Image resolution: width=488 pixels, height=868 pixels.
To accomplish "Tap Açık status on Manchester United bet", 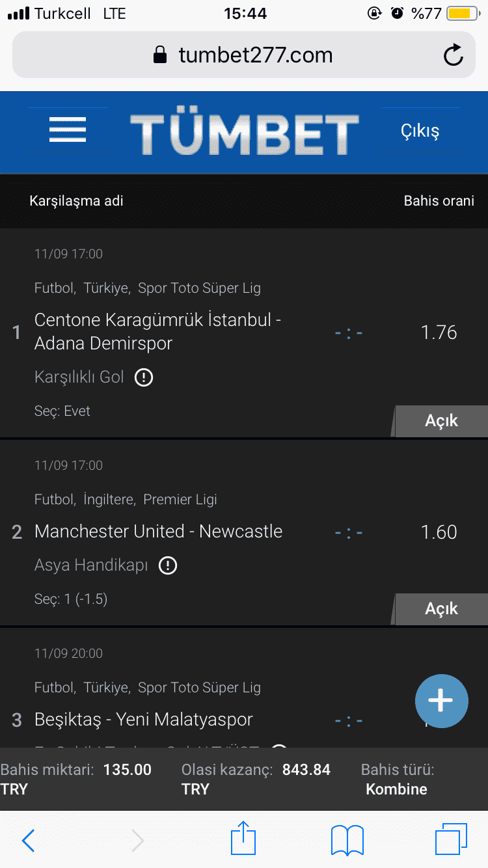I will [x=442, y=609].
